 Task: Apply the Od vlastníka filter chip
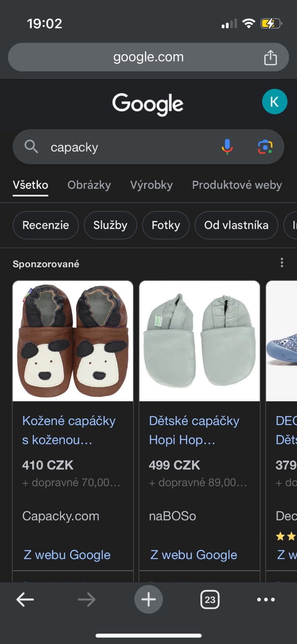(236, 225)
